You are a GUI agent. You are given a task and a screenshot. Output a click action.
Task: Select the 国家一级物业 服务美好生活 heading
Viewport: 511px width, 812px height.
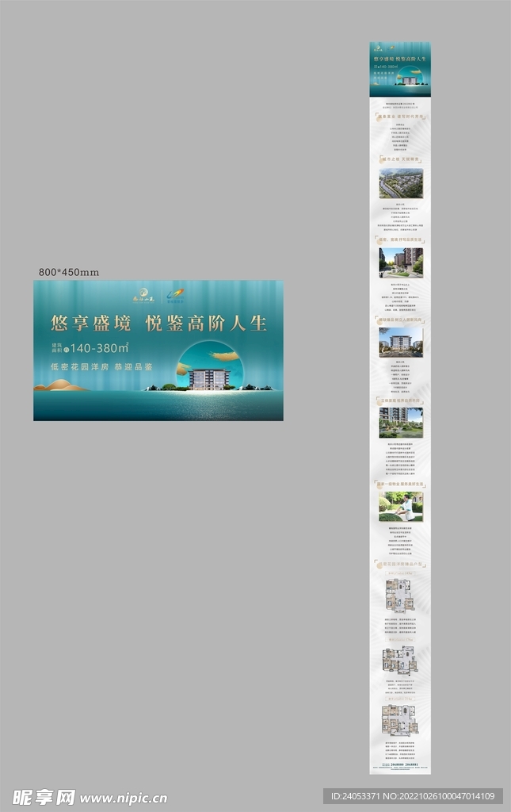[x=400, y=485]
